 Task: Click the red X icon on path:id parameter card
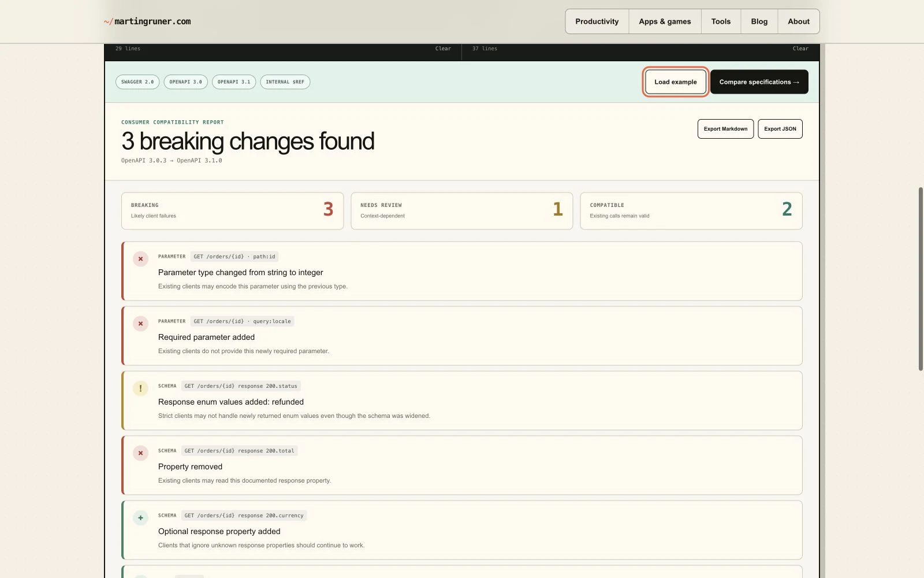(x=140, y=259)
